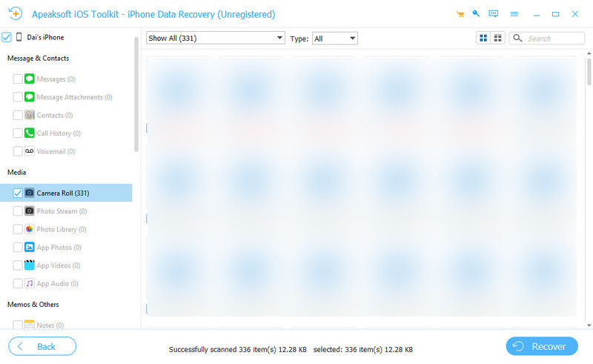
Task: Click the Message Attachments (0) label
Action: (x=75, y=97)
